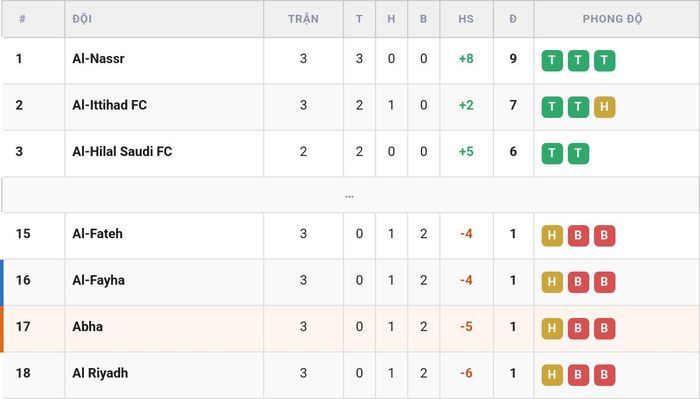Image resolution: width=700 pixels, height=399 pixels.
Task: Sort table by the HS column header
Action: pos(466,19)
